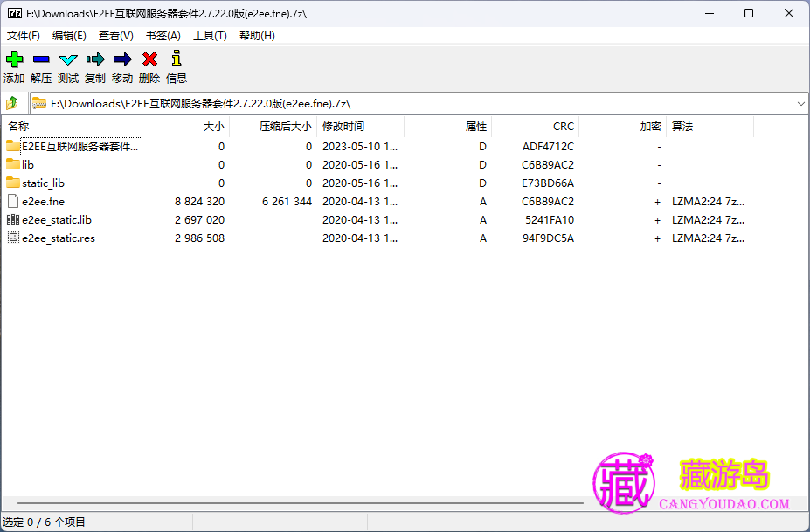The width and height of the screenshot is (810, 532).
Task: Click size value 2 986 508
Action: click(x=199, y=238)
